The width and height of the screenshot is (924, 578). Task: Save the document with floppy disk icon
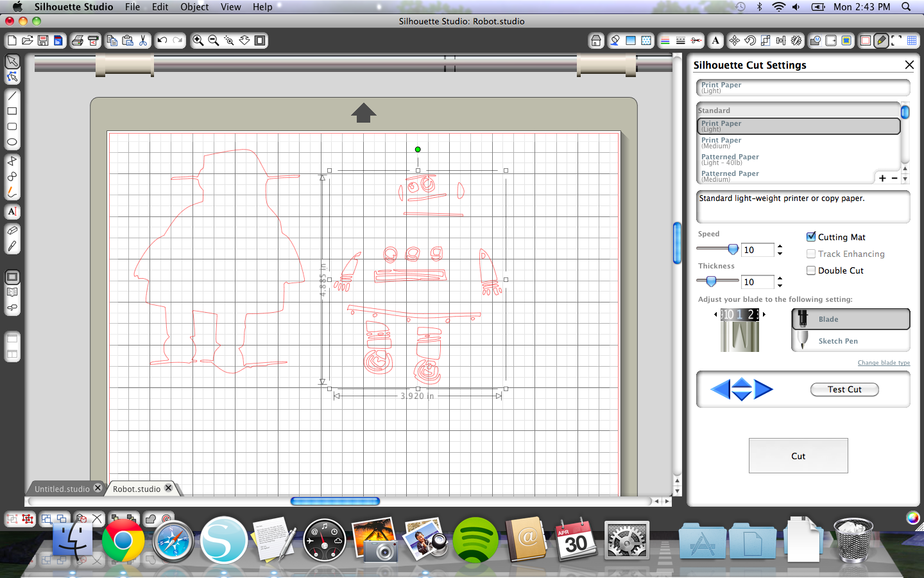43,40
